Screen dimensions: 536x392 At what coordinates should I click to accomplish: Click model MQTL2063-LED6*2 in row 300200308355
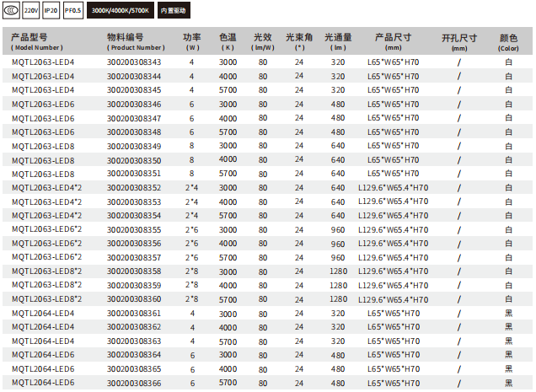(47, 229)
